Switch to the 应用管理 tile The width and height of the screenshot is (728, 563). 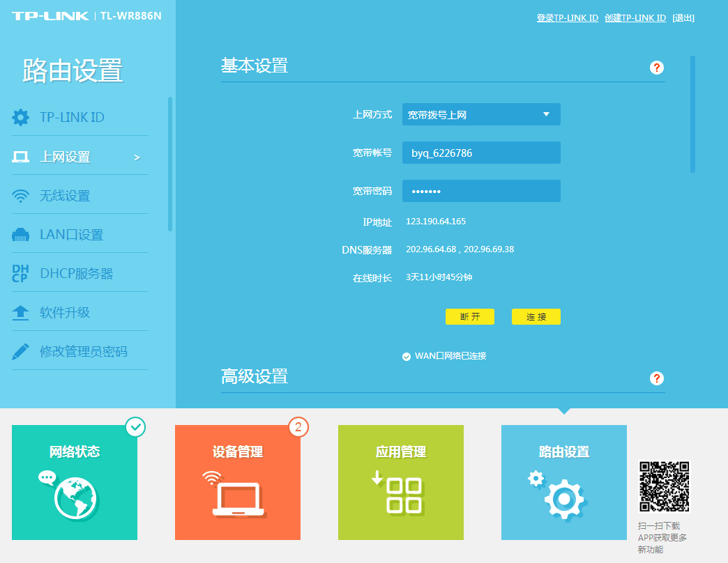click(401, 482)
